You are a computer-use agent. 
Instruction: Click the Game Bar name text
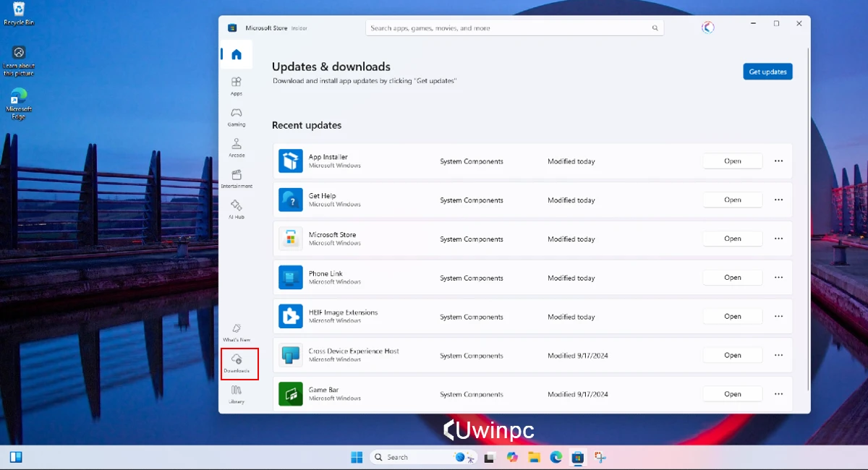323,390
